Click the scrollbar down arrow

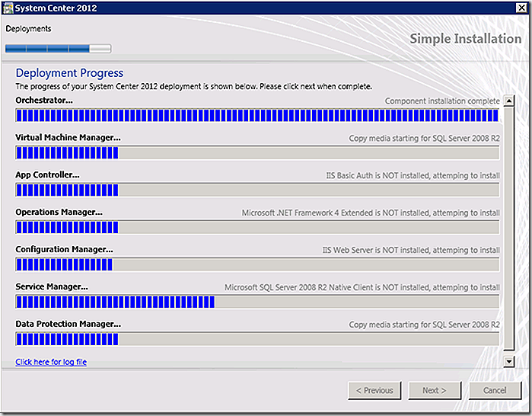point(509,361)
